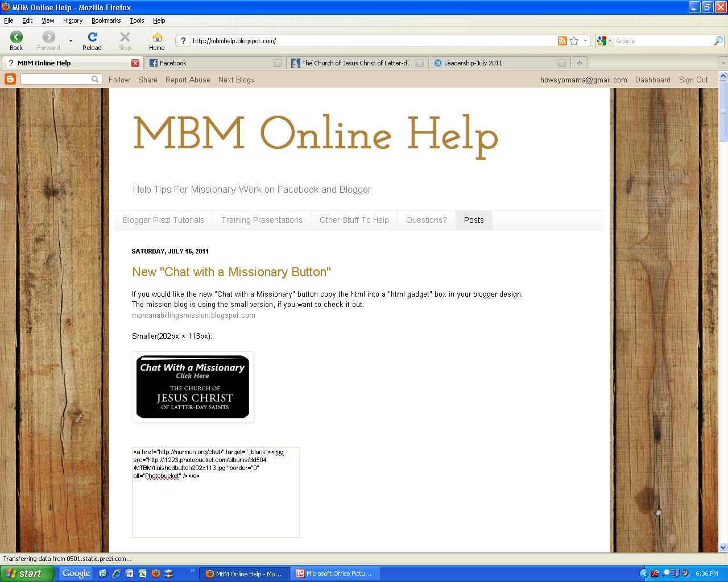728x582 pixels.
Task: Click the Blogger navbar search magnifier
Action: (x=96, y=80)
